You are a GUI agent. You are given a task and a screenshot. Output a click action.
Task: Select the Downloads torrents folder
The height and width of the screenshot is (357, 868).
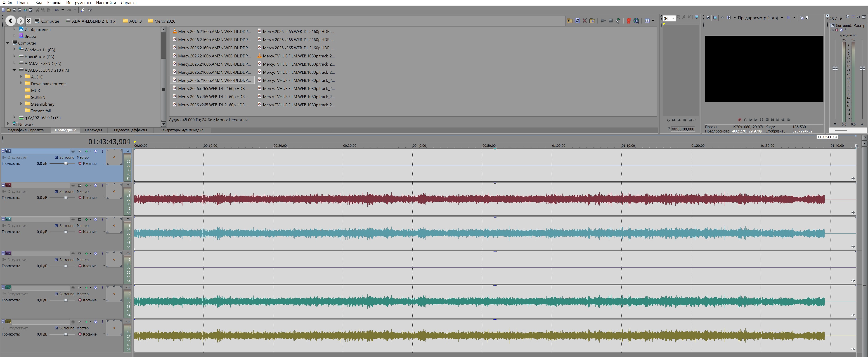coord(49,84)
